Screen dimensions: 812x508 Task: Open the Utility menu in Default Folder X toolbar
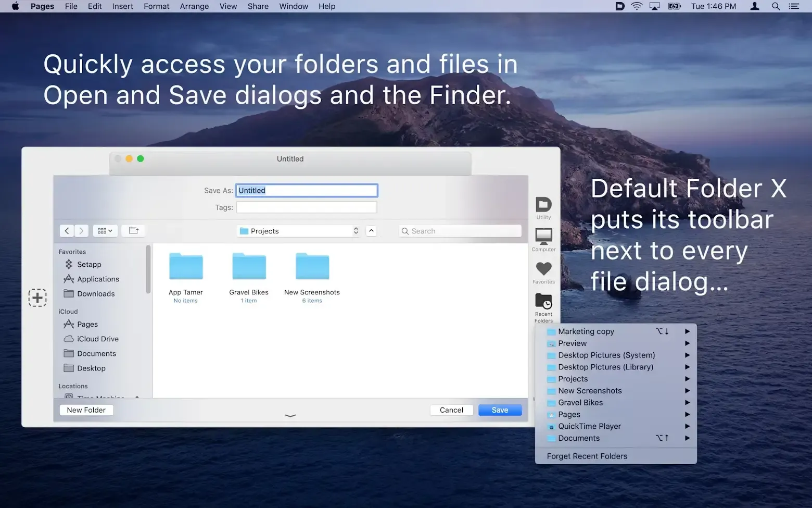pyautogui.click(x=543, y=207)
